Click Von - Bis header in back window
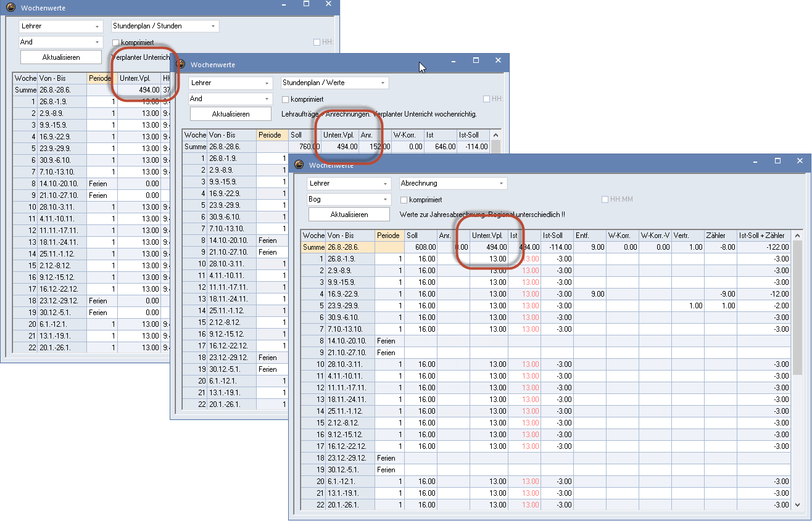812x521 pixels. [x=62, y=78]
